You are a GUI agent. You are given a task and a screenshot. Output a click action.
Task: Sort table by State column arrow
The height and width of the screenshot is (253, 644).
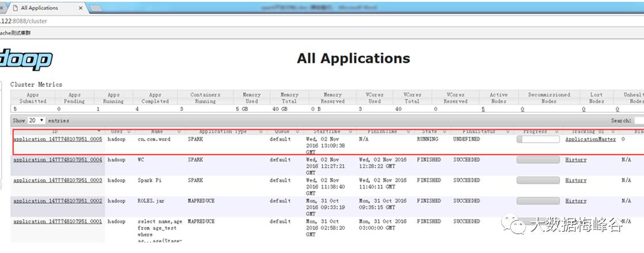pyautogui.click(x=445, y=132)
